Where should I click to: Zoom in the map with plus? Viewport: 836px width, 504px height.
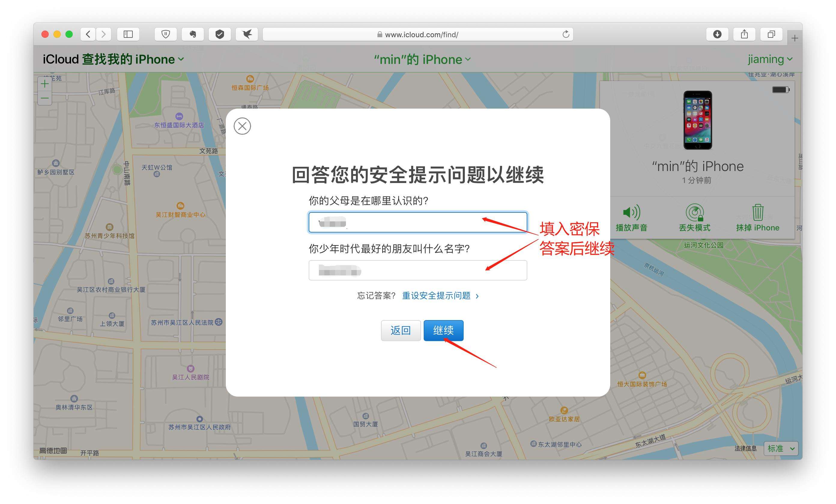(x=45, y=84)
